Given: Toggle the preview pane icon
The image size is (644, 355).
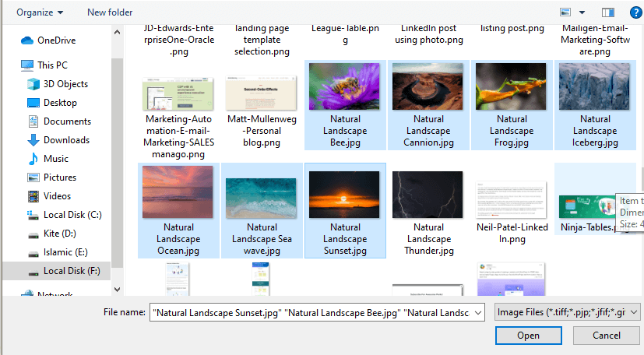Looking at the screenshot, I should click(608, 12).
